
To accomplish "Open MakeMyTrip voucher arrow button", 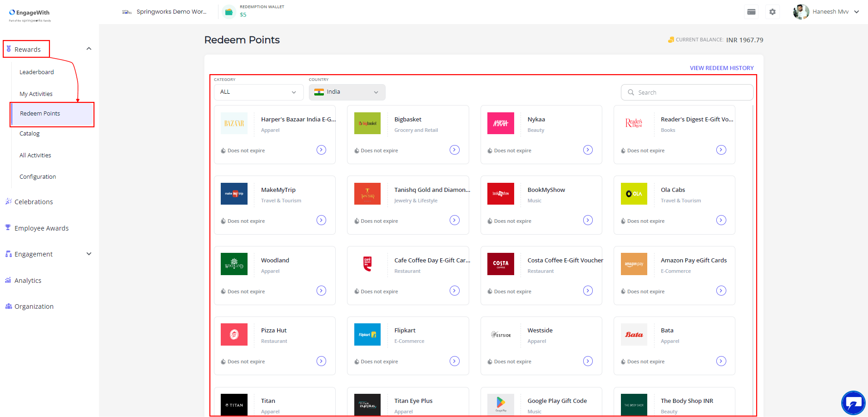I will pos(321,220).
